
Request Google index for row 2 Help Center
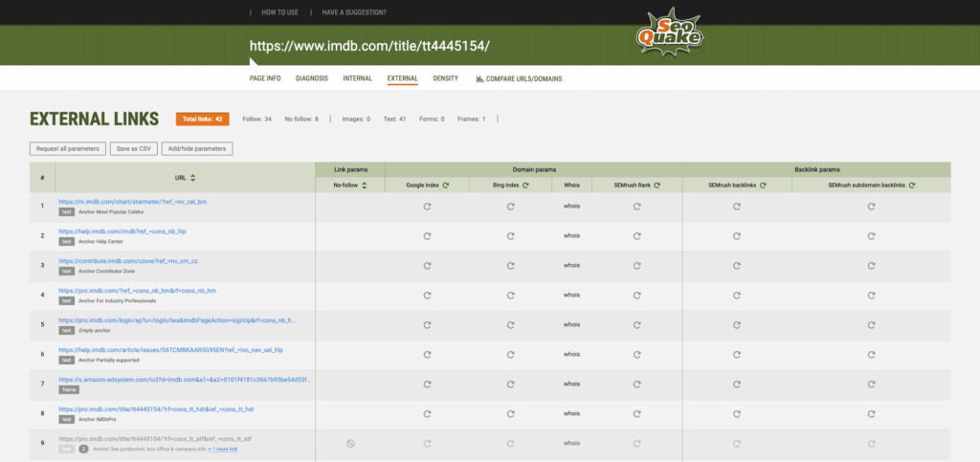[x=427, y=236]
